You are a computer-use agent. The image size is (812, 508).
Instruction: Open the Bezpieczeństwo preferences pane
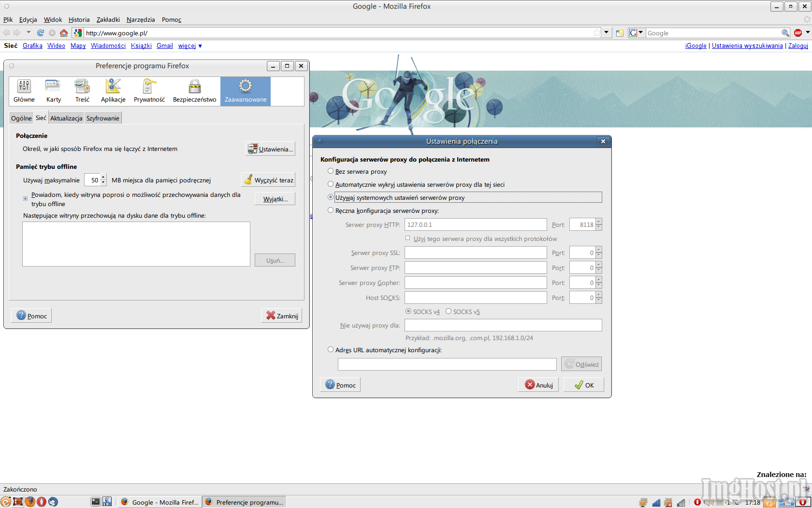[x=195, y=91]
